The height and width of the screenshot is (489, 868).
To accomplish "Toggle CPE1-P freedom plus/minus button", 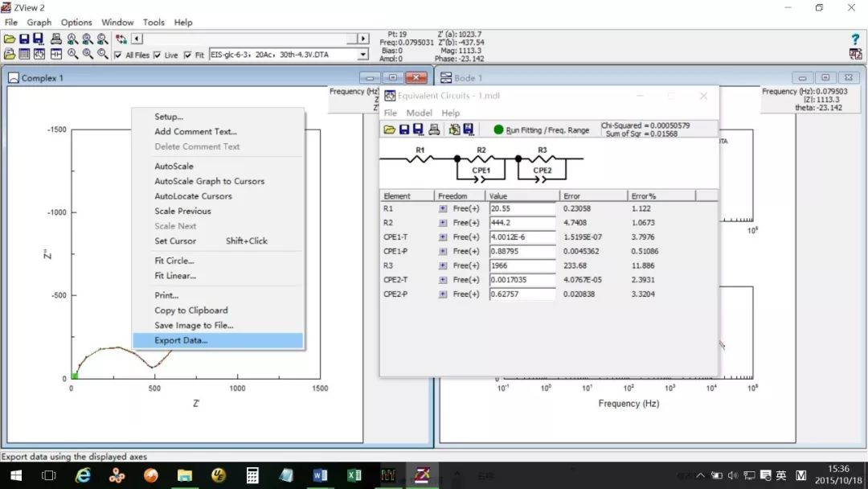I will click(x=442, y=252).
